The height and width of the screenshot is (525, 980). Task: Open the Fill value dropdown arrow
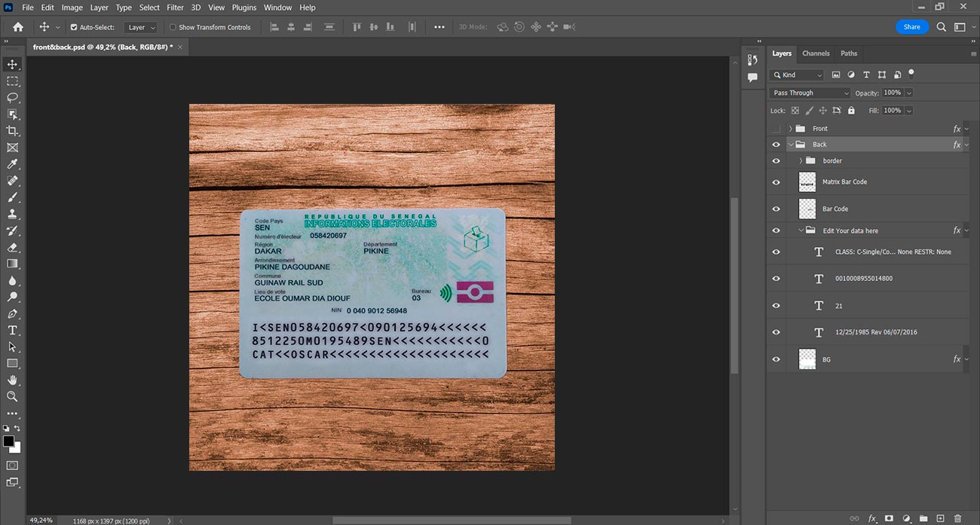[908, 111]
